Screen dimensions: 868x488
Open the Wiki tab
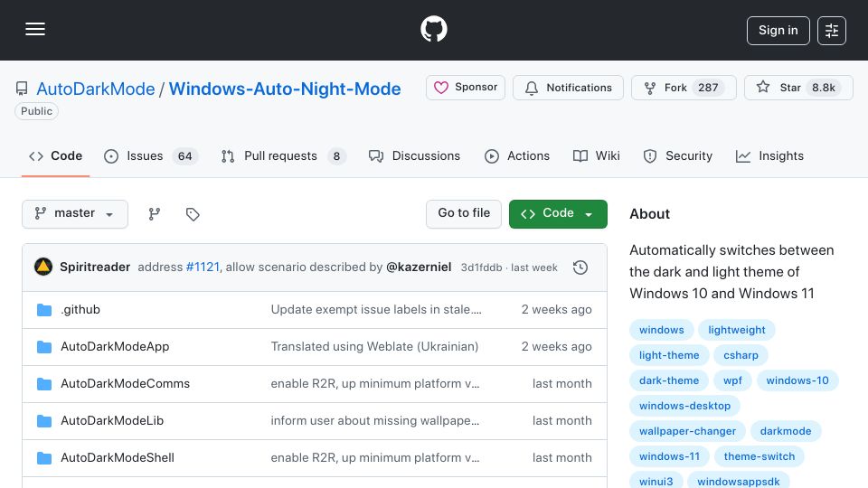pyautogui.click(x=596, y=156)
